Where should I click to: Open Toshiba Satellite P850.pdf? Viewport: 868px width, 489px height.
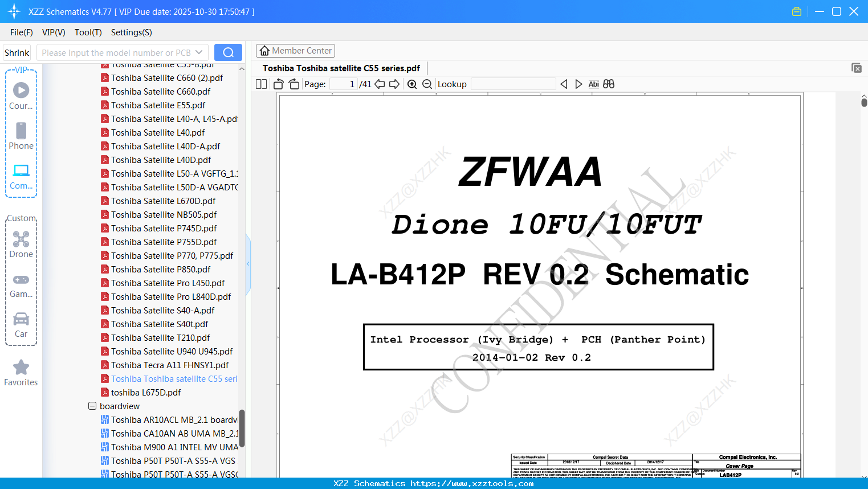156,270
